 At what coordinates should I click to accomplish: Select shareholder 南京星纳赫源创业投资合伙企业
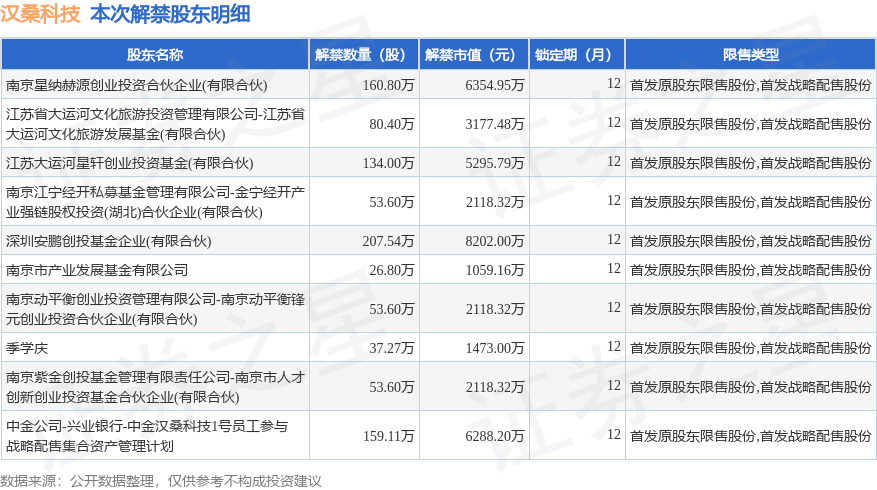point(136,85)
